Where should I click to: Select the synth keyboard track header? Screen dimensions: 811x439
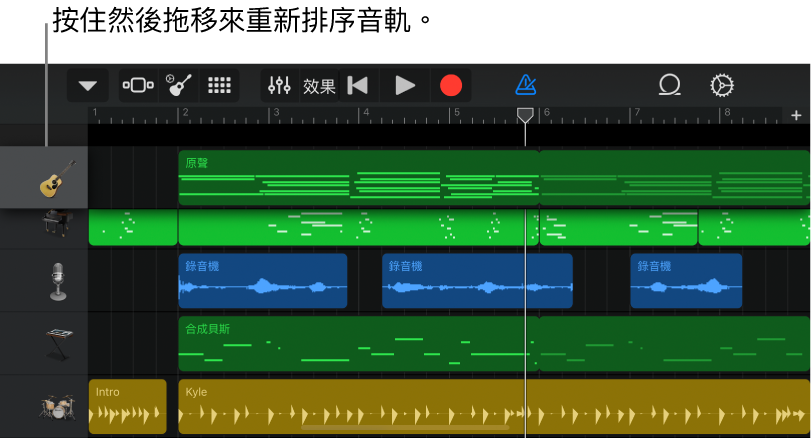44,343
